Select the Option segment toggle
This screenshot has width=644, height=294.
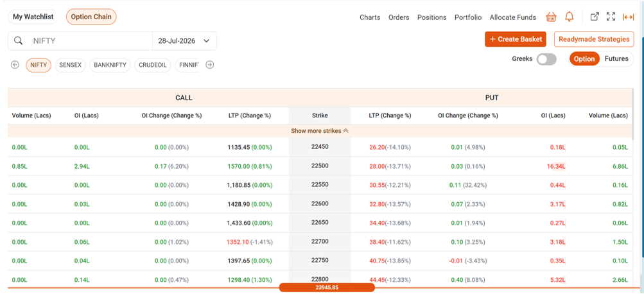tap(584, 58)
